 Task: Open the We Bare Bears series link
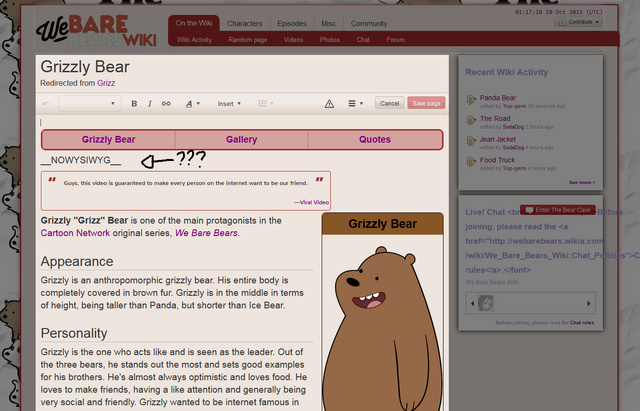pyautogui.click(x=206, y=233)
